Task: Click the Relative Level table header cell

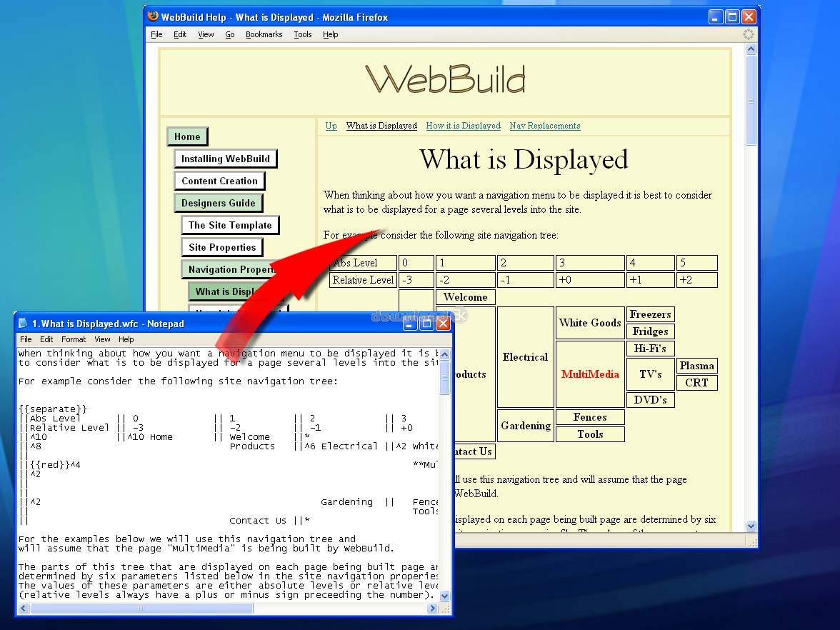Action: [363, 280]
